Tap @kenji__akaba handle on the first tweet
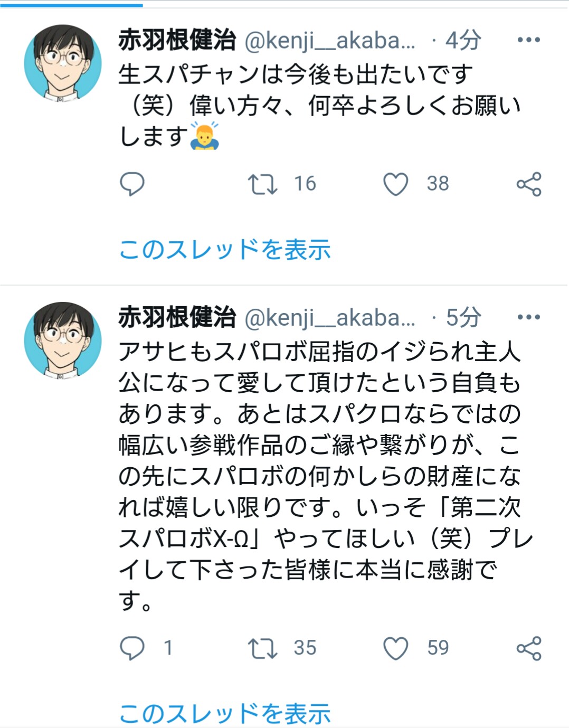Image resolution: width=569 pixels, height=728 pixels. click(x=330, y=40)
